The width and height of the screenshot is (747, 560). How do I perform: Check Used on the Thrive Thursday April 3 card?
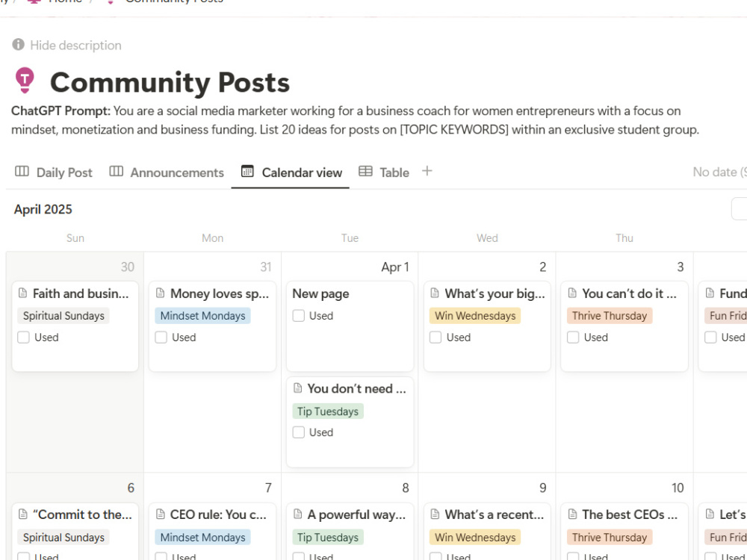(573, 337)
